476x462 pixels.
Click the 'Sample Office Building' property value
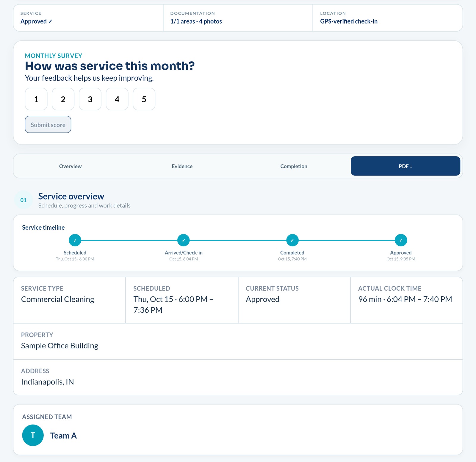coord(59,346)
